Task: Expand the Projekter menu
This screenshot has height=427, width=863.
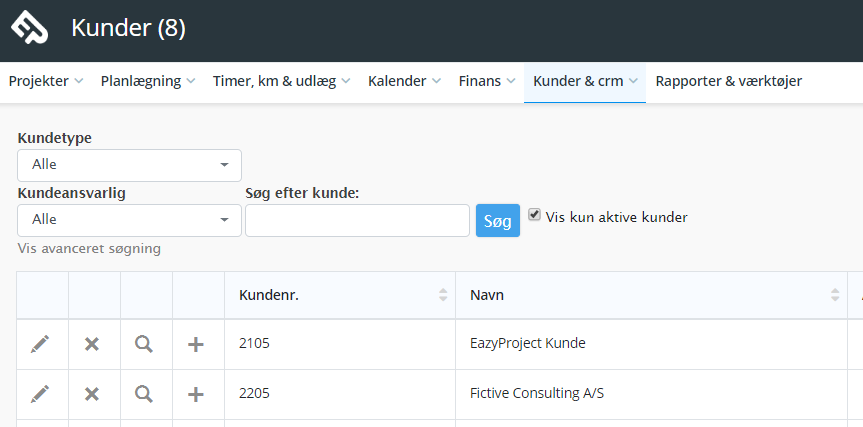Action: pos(46,81)
